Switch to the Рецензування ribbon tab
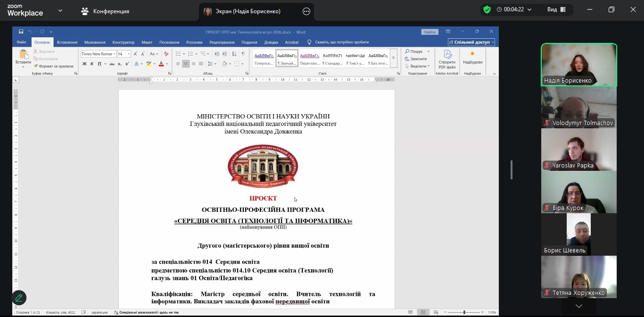Image resolution: width=644 pixels, height=317 pixels. click(222, 42)
